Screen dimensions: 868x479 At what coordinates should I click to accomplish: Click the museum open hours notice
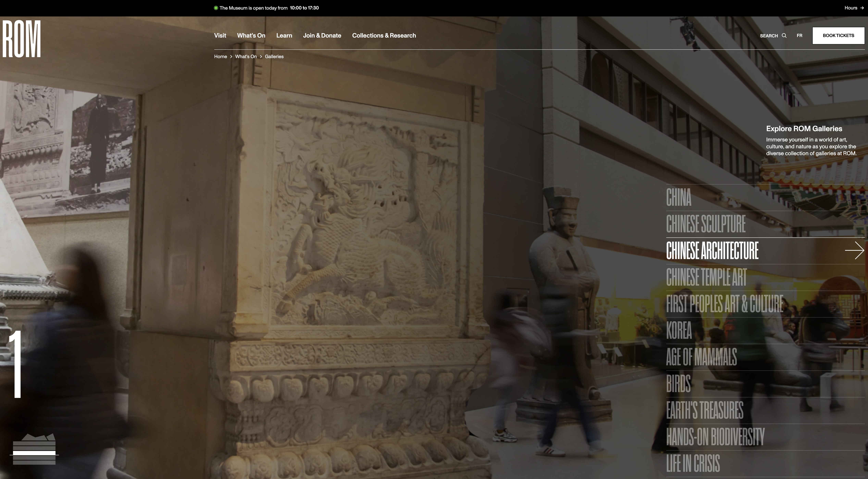pos(266,8)
